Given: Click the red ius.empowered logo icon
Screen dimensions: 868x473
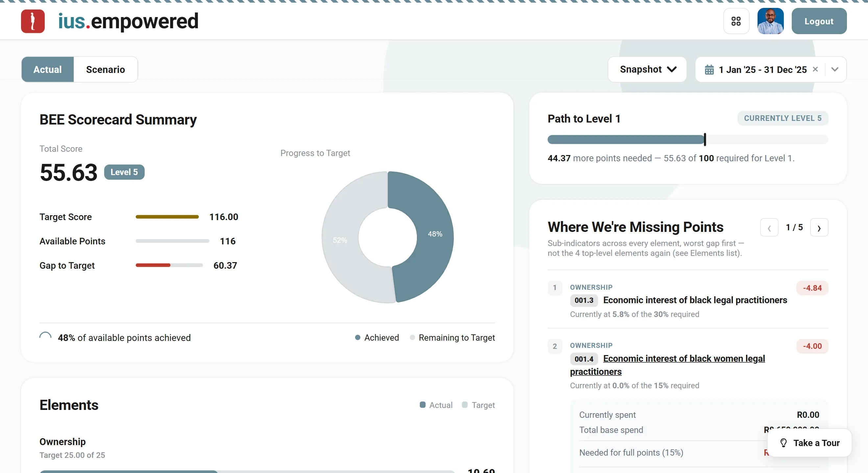Looking at the screenshot, I should click(33, 21).
